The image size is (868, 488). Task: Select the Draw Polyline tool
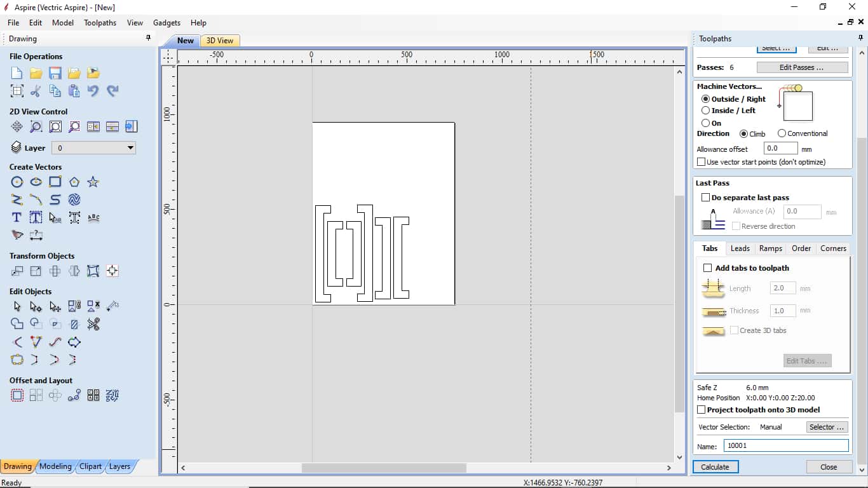[17, 200]
